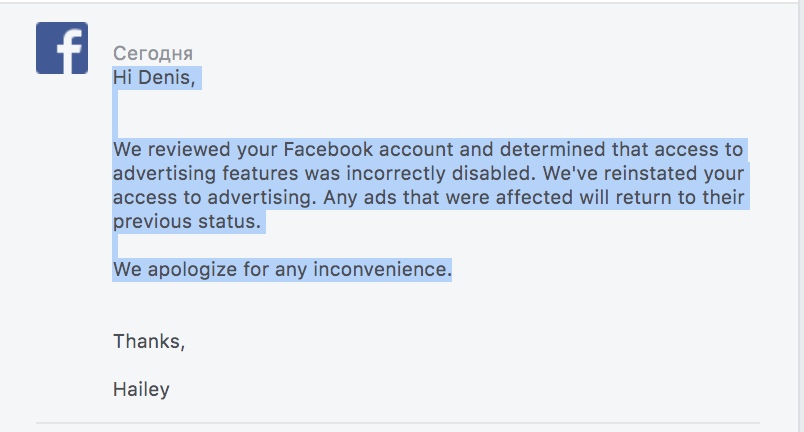Click the greeting line Hi Denis
The image size is (804, 432).
coord(154,77)
